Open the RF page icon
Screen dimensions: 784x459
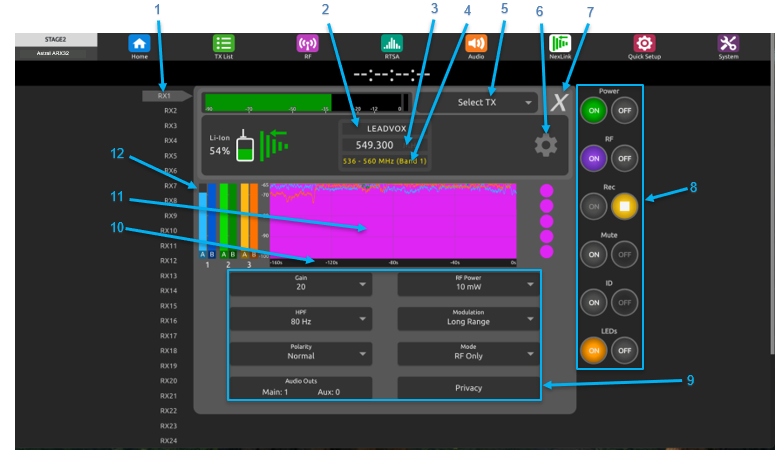tap(308, 44)
